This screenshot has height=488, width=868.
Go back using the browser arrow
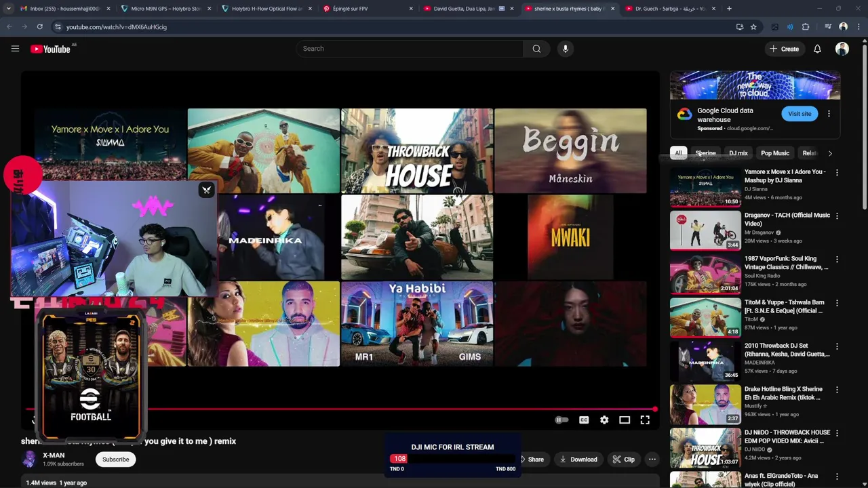coord(9,27)
